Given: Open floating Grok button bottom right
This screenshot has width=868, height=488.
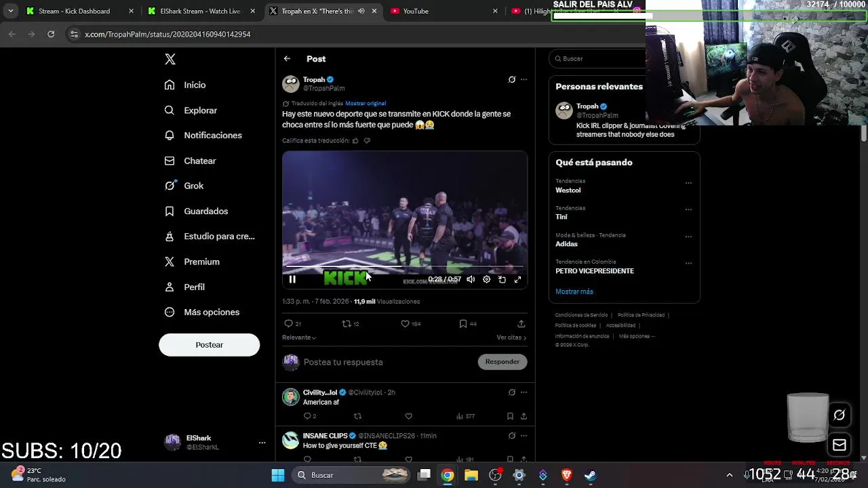Looking at the screenshot, I should 839,415.
